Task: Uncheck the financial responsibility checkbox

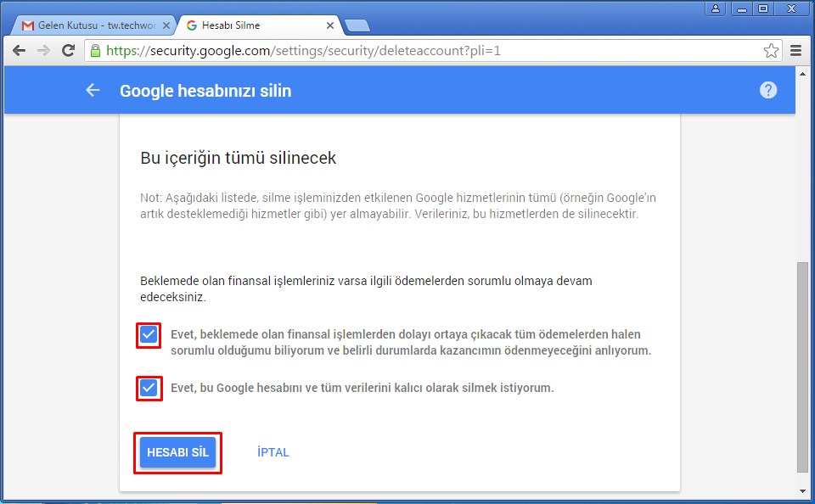Action: click(149, 335)
